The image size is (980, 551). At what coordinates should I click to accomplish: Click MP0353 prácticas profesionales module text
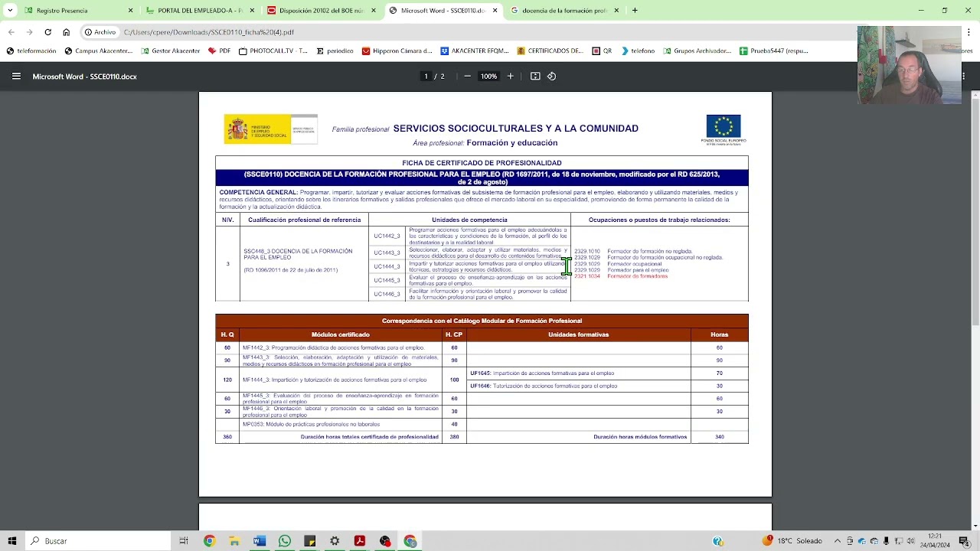tap(311, 424)
